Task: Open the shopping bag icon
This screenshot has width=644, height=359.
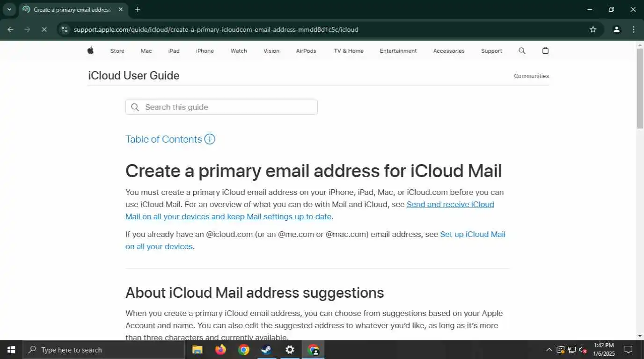Action: point(545,50)
